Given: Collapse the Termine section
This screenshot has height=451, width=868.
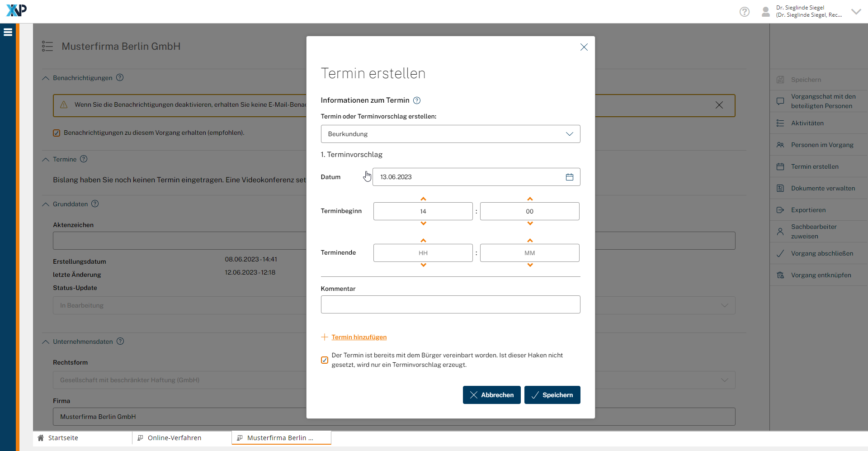Looking at the screenshot, I should (45, 160).
